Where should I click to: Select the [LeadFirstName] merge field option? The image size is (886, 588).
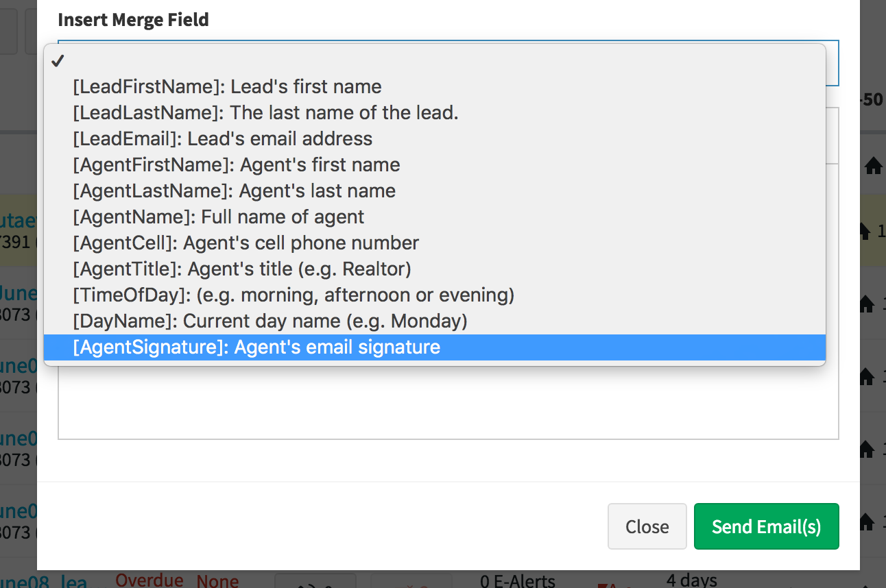click(x=227, y=87)
